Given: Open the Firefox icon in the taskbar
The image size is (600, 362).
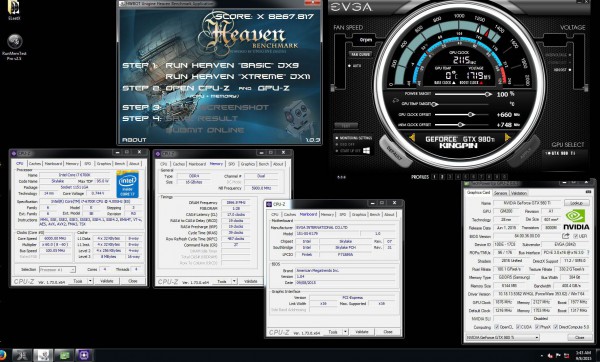Looking at the screenshot, I should tap(2, 355).
